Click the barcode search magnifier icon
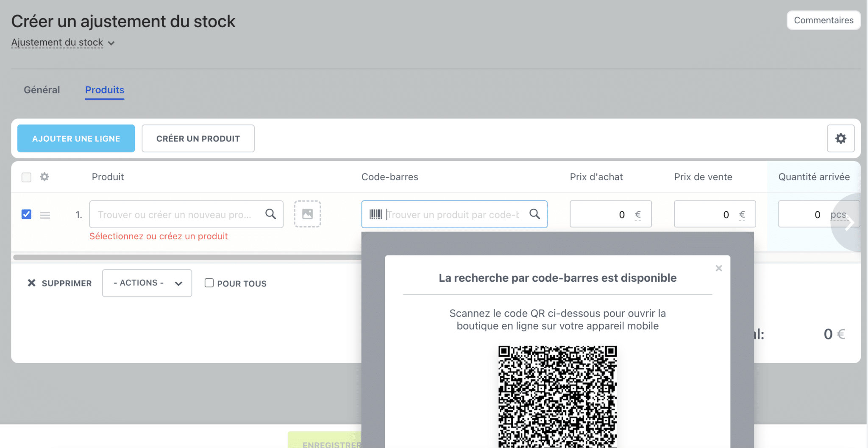Image resolution: width=868 pixels, height=448 pixels. (535, 214)
